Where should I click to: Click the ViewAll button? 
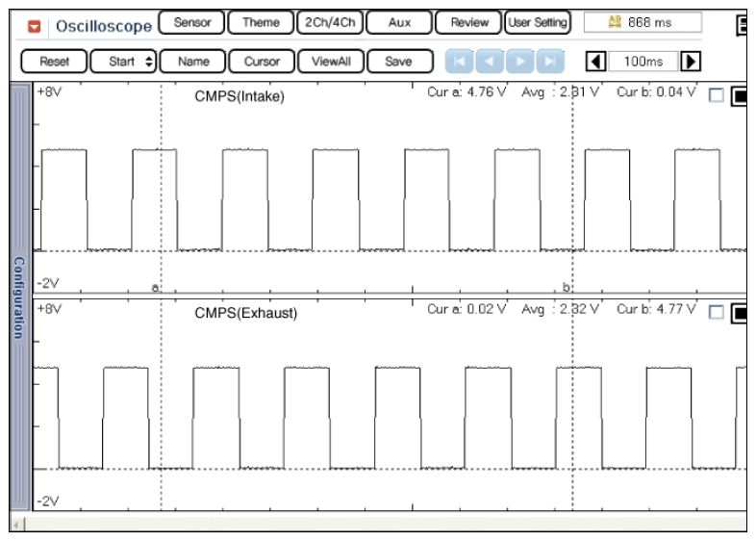click(x=330, y=62)
